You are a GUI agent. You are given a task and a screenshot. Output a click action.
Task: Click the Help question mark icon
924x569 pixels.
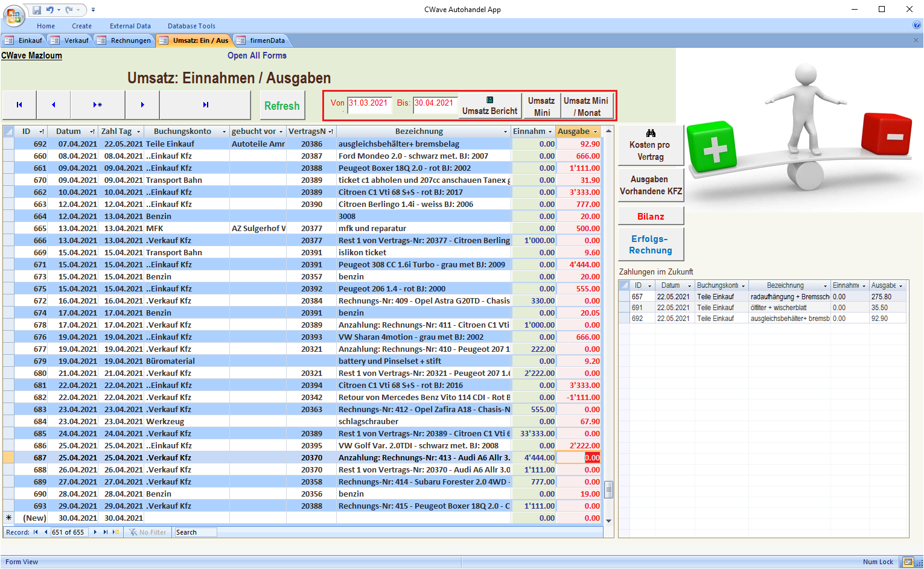point(917,25)
